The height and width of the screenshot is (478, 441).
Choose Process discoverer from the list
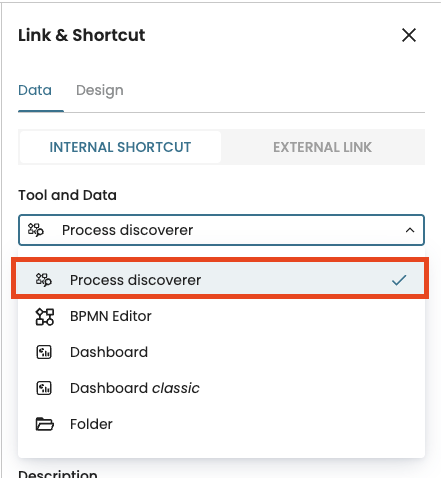coord(220,280)
